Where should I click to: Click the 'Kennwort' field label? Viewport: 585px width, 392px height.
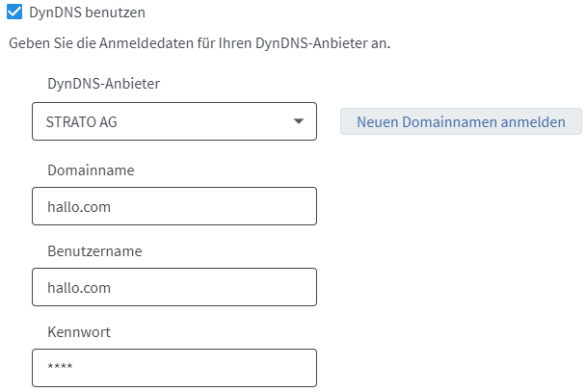tap(79, 331)
